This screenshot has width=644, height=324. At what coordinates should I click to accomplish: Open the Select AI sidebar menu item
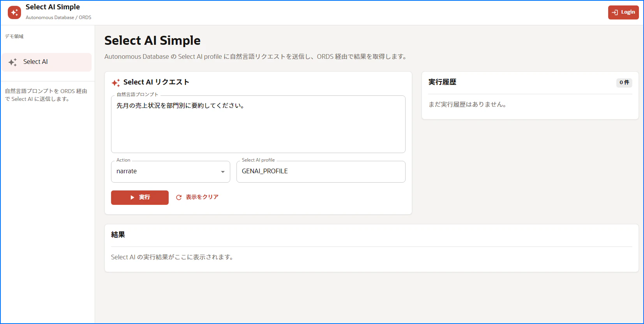47,62
